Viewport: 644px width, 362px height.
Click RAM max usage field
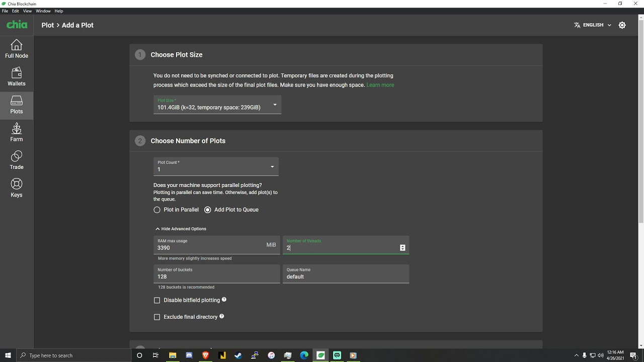click(x=217, y=245)
